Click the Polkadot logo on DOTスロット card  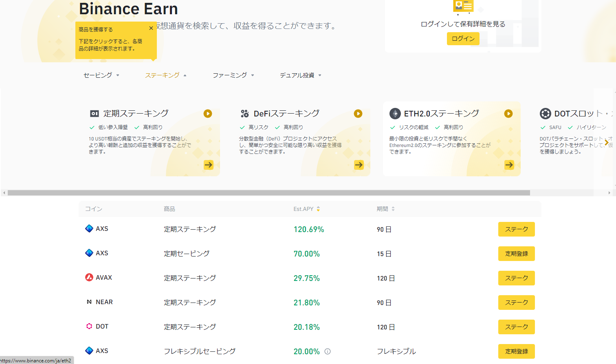point(545,114)
